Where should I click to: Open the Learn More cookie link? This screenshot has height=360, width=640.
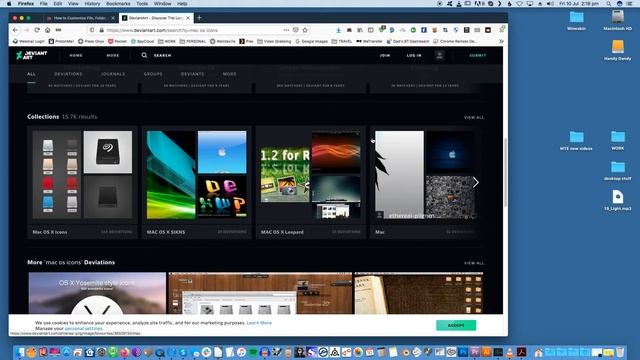259,323
